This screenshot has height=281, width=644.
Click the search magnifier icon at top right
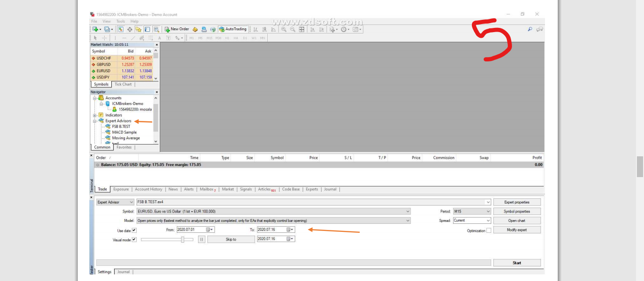(530, 29)
